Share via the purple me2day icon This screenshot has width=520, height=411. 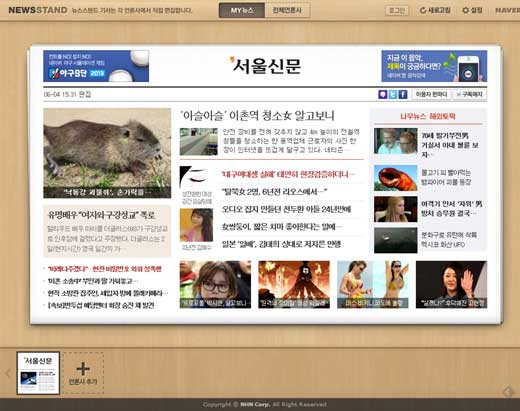click(383, 94)
